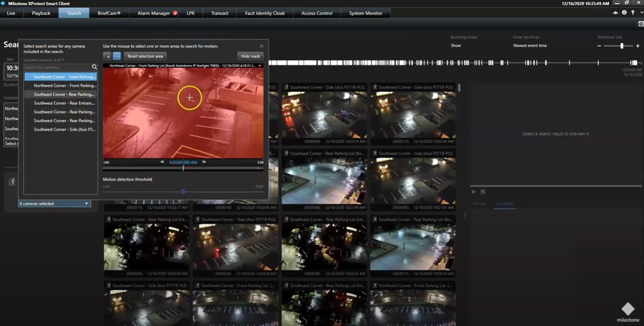Toggle bounding boxes Show option
The width and height of the screenshot is (644, 326).
[455, 45]
